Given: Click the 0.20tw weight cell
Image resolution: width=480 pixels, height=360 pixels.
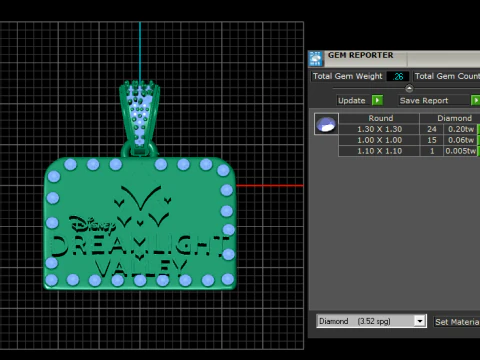Looking at the screenshot, I should pyautogui.click(x=461, y=129).
